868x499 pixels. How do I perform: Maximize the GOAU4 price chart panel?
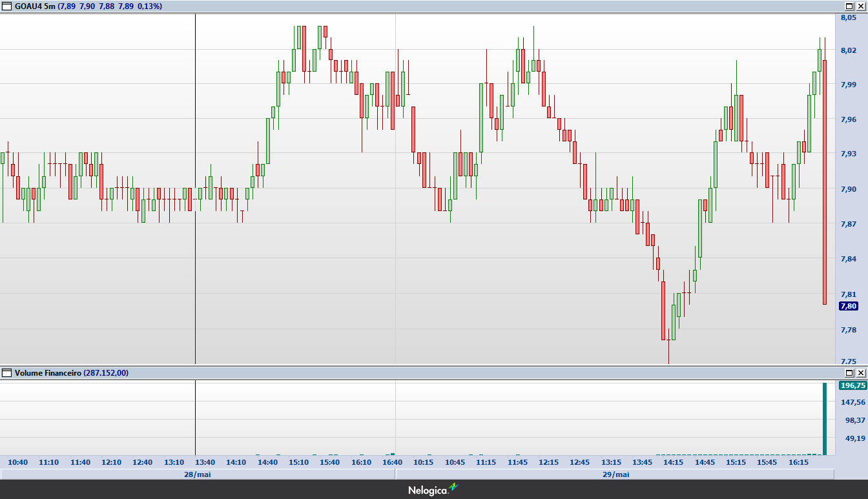(849, 6)
